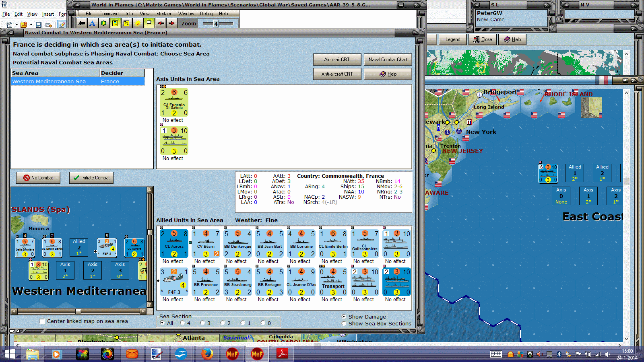Select the CA Eugenio Di Savoia Axis unit
The width and height of the screenshot is (644, 362).
pos(174,103)
